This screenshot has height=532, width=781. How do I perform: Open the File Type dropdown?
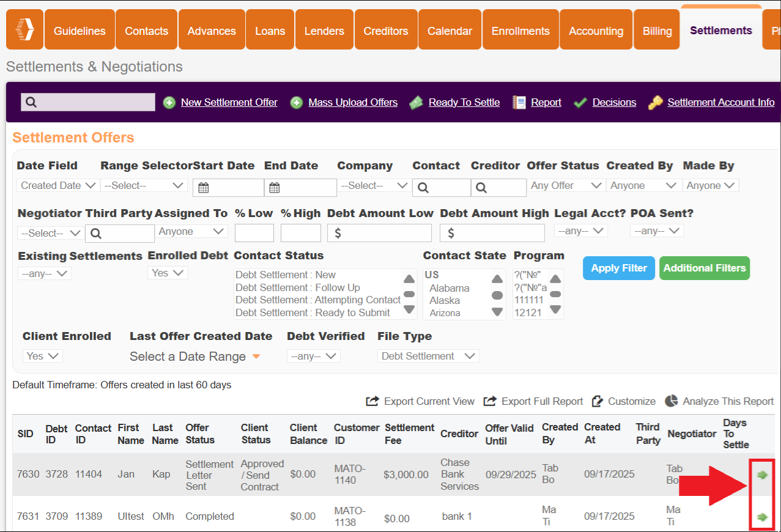point(428,356)
